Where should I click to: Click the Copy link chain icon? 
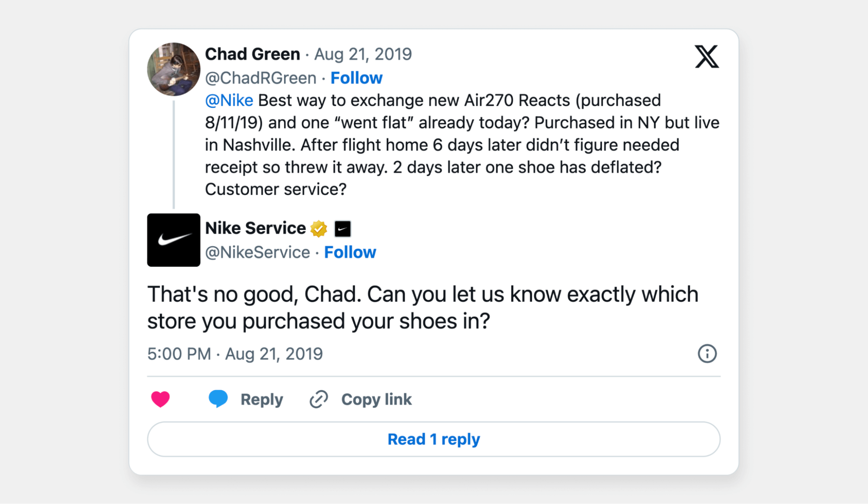(x=317, y=399)
